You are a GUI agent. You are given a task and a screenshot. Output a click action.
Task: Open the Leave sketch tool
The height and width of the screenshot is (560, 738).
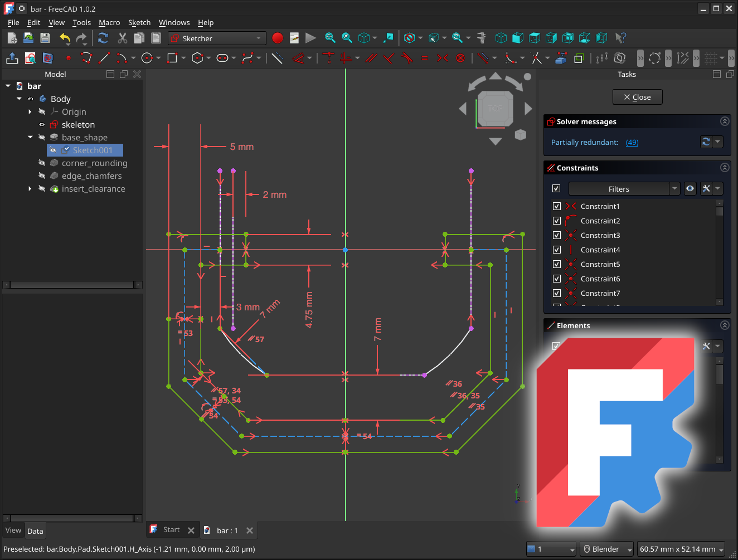[12, 58]
